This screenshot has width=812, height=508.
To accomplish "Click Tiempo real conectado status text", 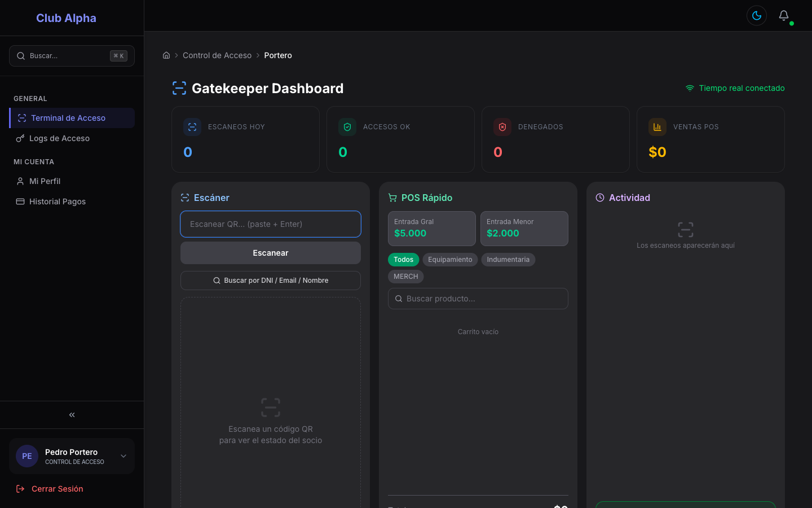I will click(x=742, y=88).
